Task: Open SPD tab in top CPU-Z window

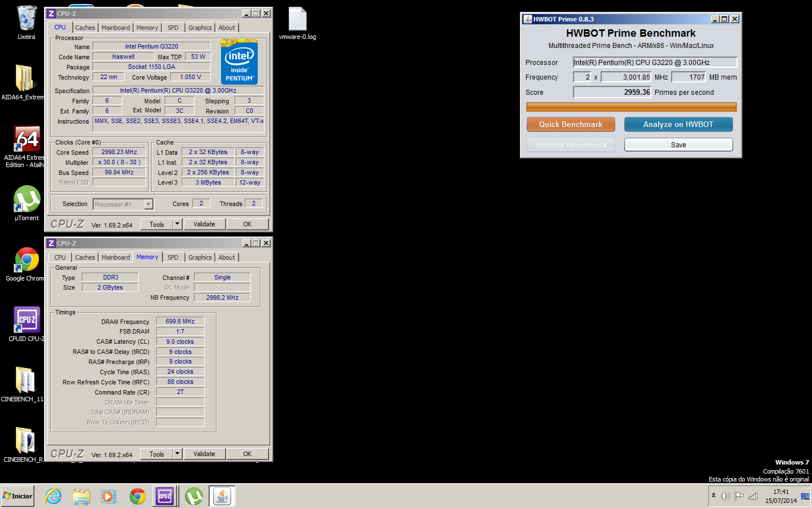Action: click(x=173, y=28)
